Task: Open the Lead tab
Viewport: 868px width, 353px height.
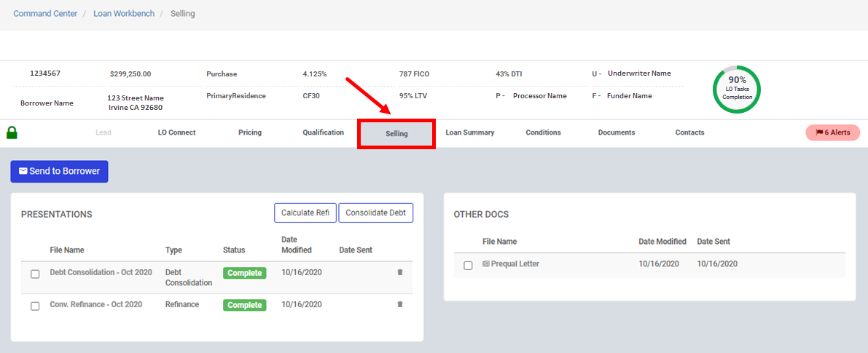Action: pos(103,132)
